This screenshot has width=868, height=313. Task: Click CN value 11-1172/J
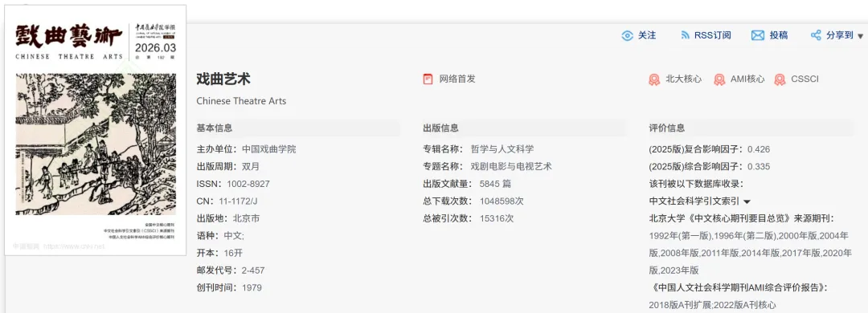point(238,201)
